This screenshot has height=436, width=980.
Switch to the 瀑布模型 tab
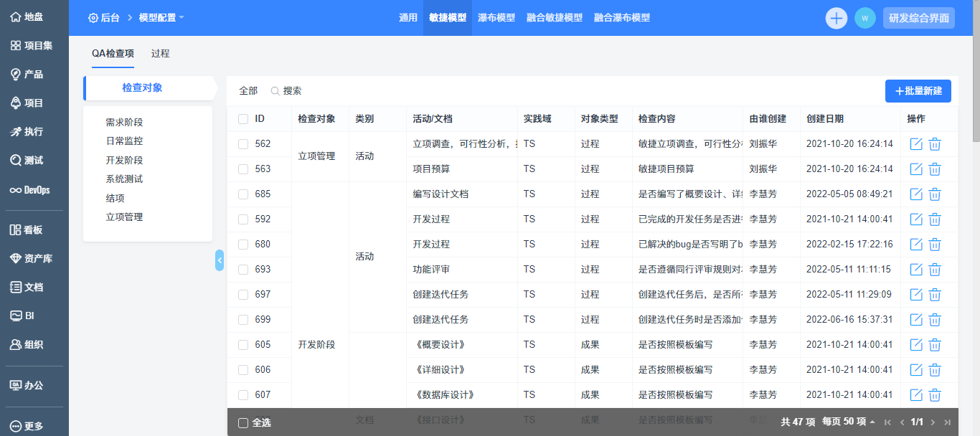pos(496,18)
